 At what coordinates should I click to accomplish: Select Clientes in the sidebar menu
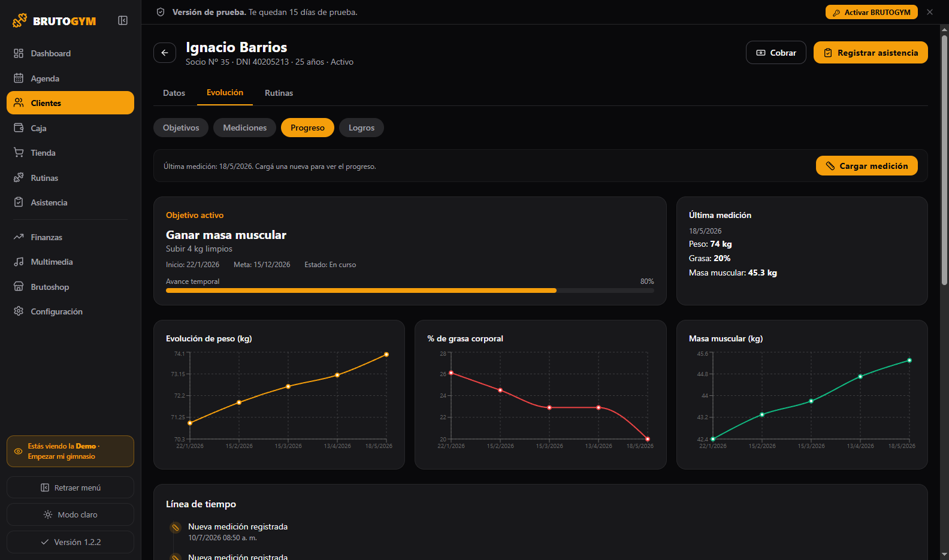[x=70, y=103]
